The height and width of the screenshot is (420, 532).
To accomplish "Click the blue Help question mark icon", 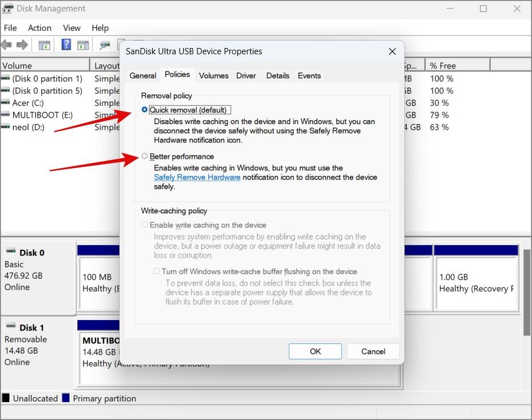I will (x=66, y=45).
